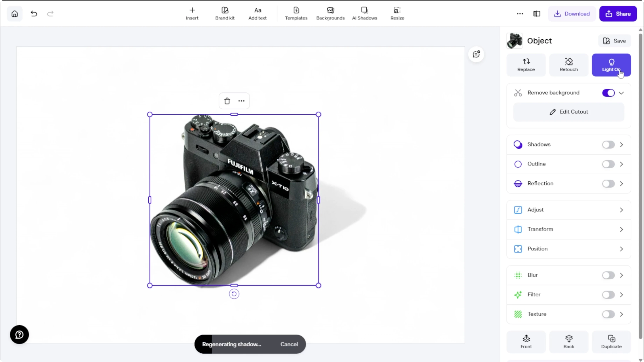Click the Reflection icon
This screenshot has width=644, height=362.
pos(518,184)
